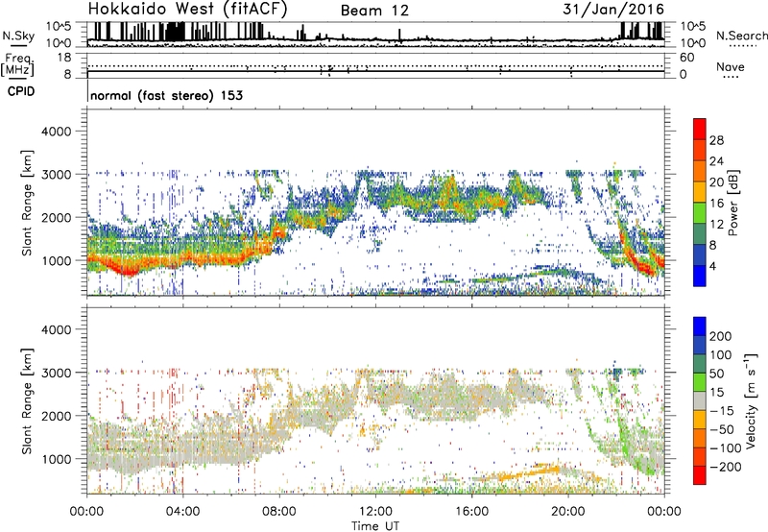Viewport: 768px width, 532px height.
Task: Click the "08:00" time tick label
Action: pyautogui.click(x=279, y=512)
